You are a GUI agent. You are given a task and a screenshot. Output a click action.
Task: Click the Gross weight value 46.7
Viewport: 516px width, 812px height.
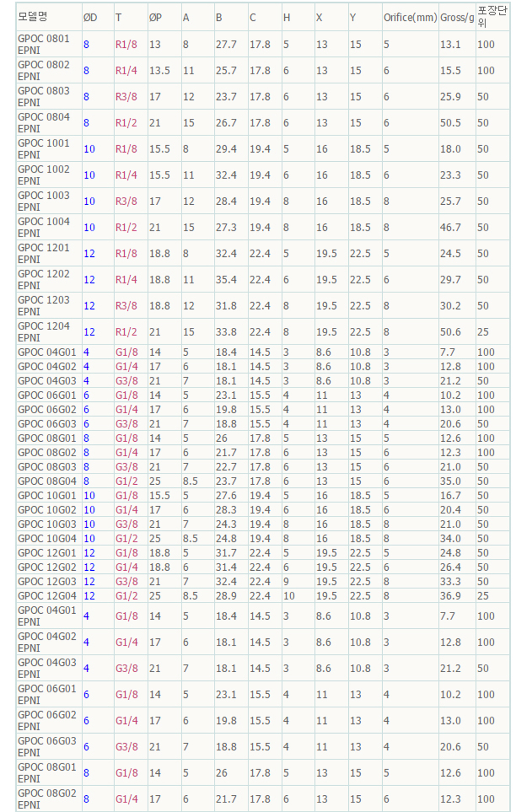coord(450,228)
